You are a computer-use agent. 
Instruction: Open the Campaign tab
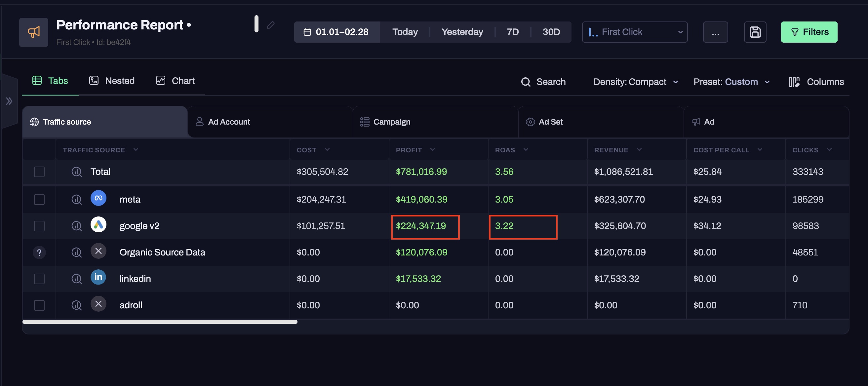[x=435, y=122]
